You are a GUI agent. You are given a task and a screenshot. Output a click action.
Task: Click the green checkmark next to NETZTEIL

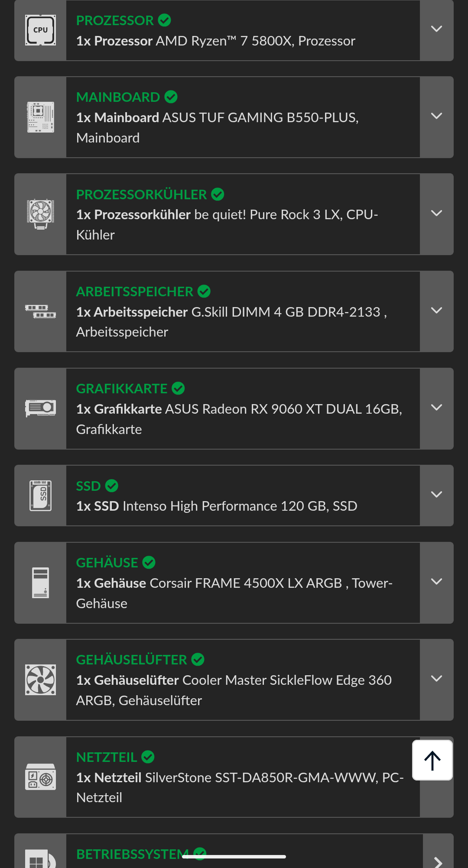click(148, 757)
